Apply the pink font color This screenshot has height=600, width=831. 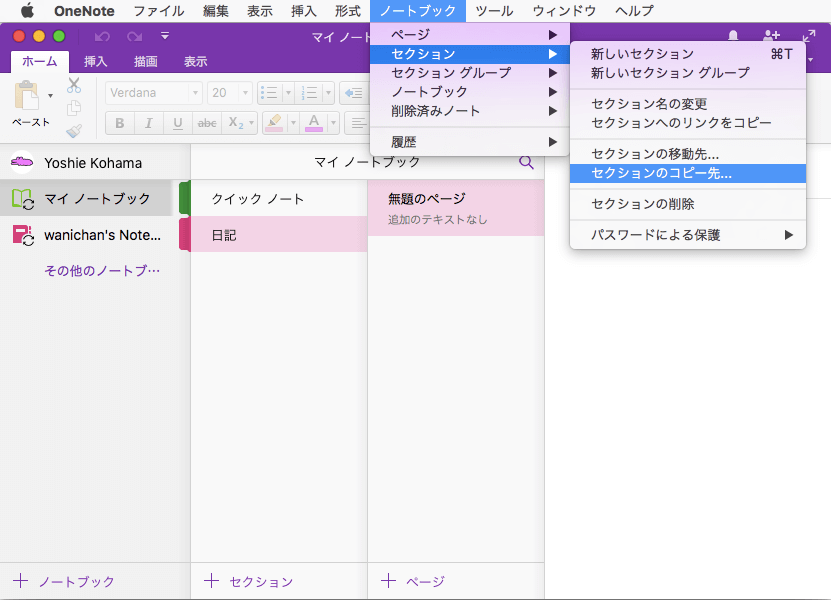coord(314,123)
